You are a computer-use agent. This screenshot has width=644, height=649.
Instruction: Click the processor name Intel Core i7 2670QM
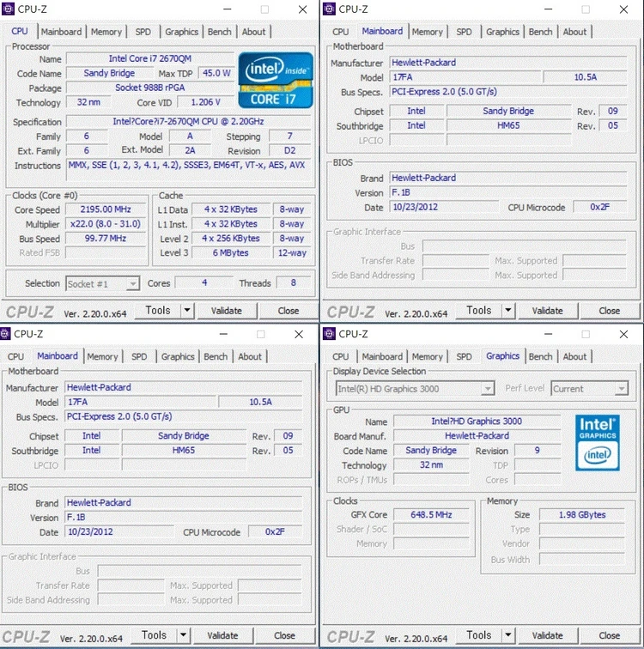coord(150,58)
